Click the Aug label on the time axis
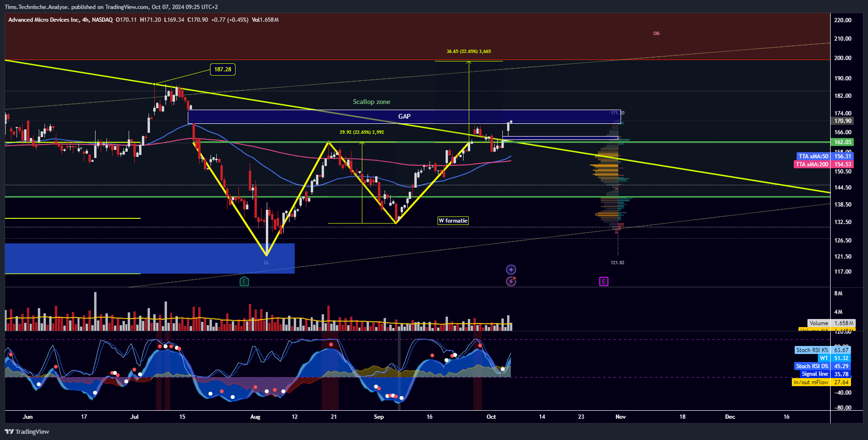The image size is (868, 440). [255, 417]
